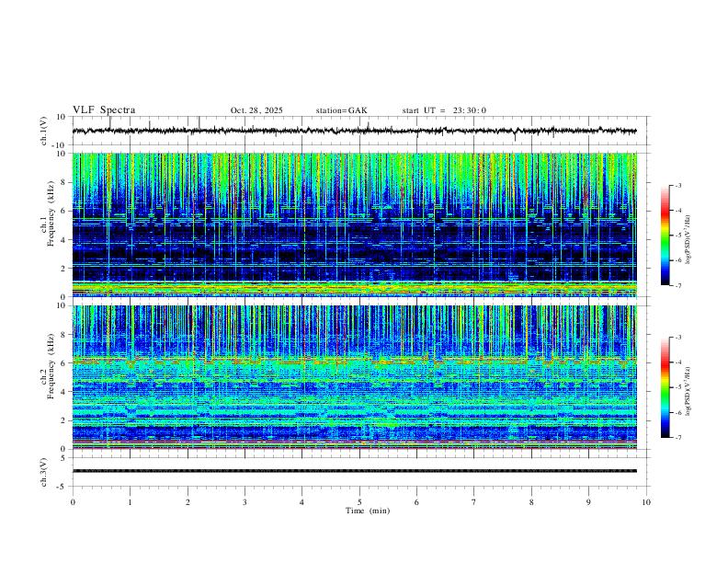Click the "-7" tick on ch.1 colorbar
Screen dimensions: 728x563
[677, 286]
